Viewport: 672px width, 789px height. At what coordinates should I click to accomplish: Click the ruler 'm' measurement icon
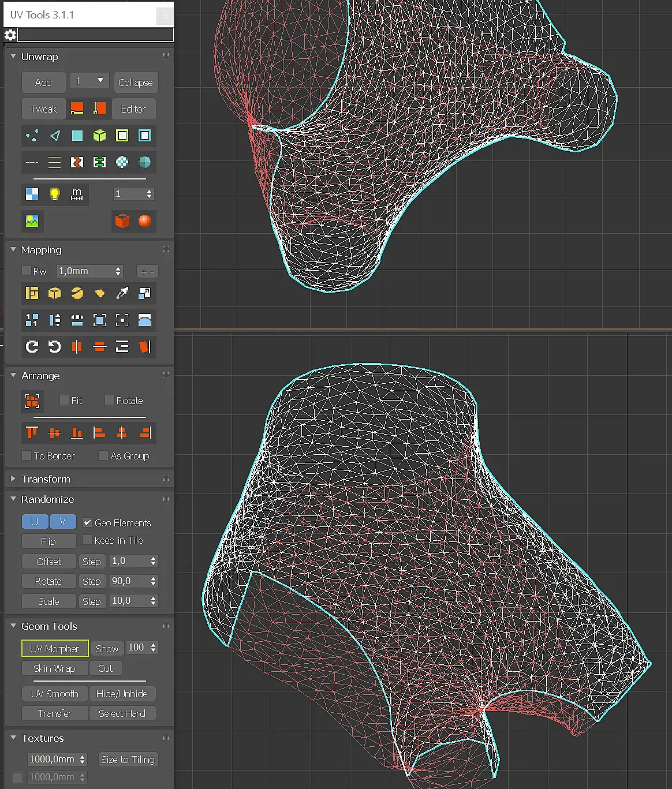(x=77, y=194)
